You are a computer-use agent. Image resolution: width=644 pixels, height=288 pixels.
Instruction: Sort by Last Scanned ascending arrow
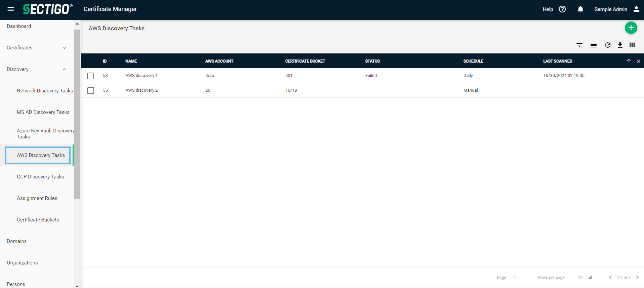click(629, 61)
